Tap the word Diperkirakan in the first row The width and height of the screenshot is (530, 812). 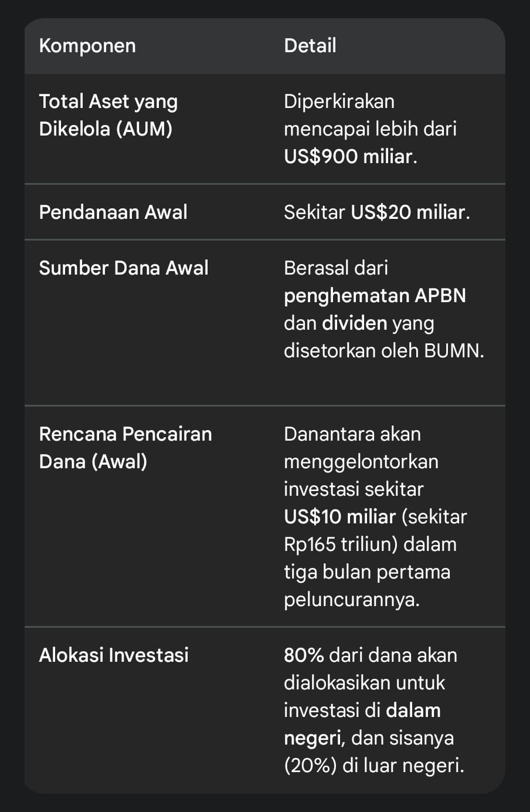pos(339,101)
